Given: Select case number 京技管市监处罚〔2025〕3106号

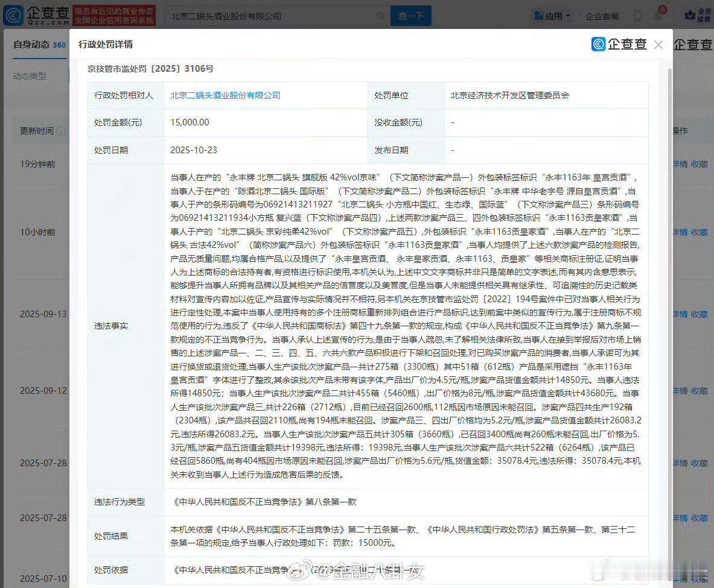Looking at the screenshot, I should tap(150, 69).
